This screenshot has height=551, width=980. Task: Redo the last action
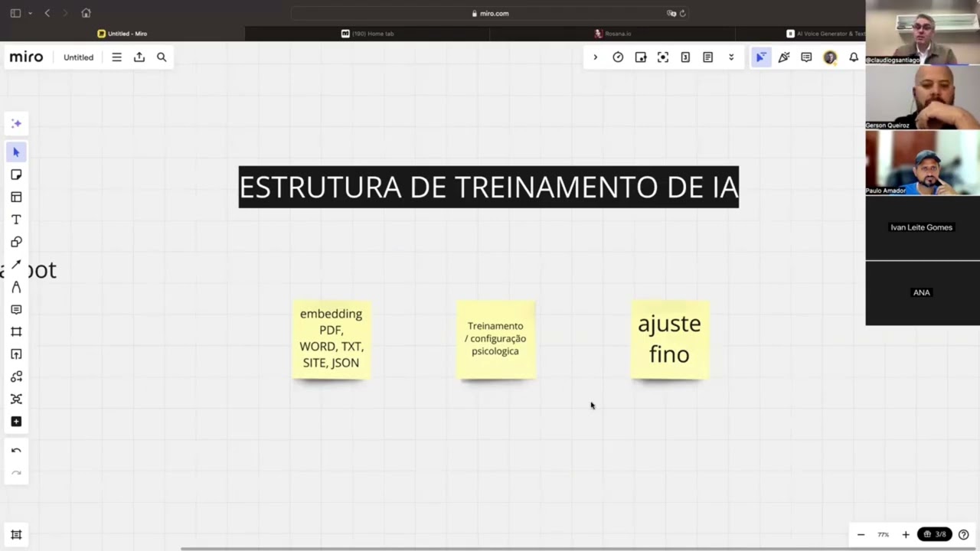[x=16, y=473]
